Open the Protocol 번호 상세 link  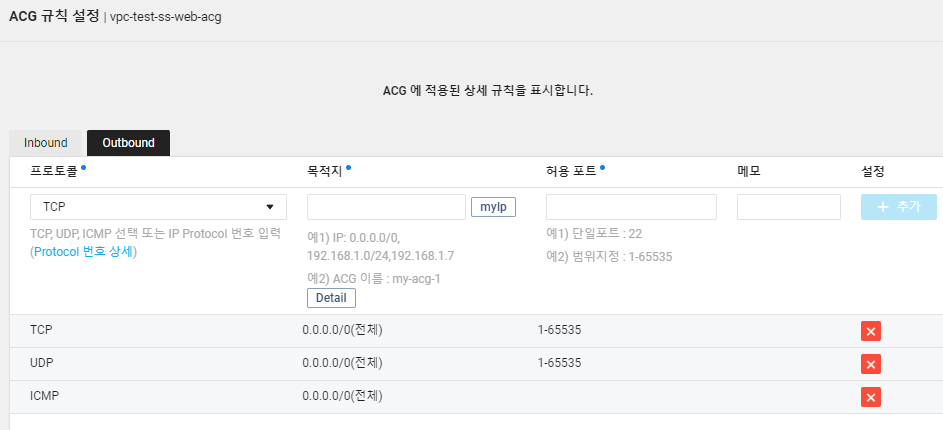82,252
